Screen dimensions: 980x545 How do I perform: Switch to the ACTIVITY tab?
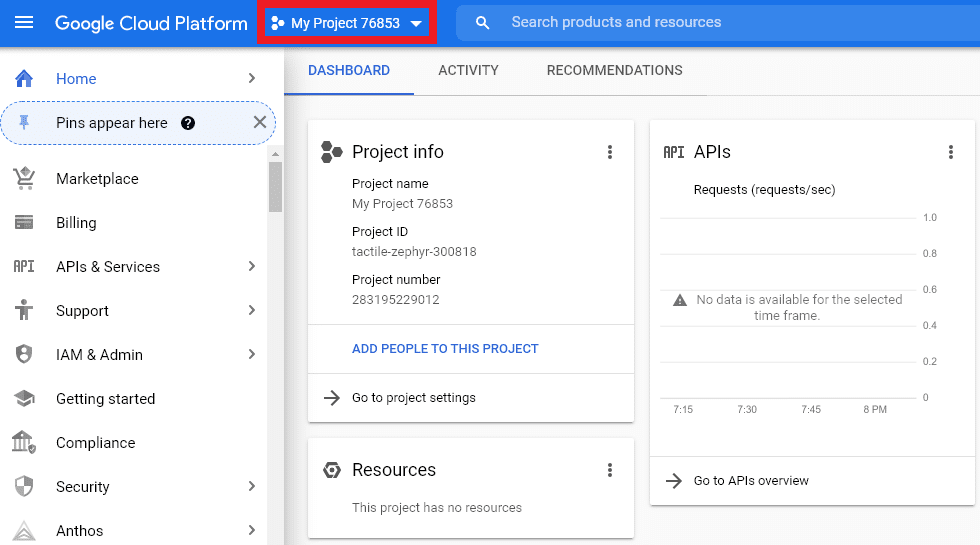pos(468,71)
